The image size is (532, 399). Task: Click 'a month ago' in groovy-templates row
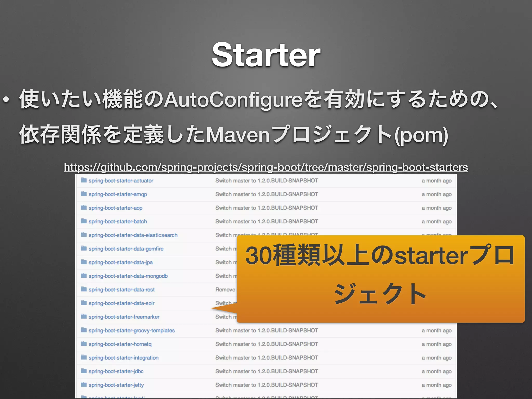point(437,331)
